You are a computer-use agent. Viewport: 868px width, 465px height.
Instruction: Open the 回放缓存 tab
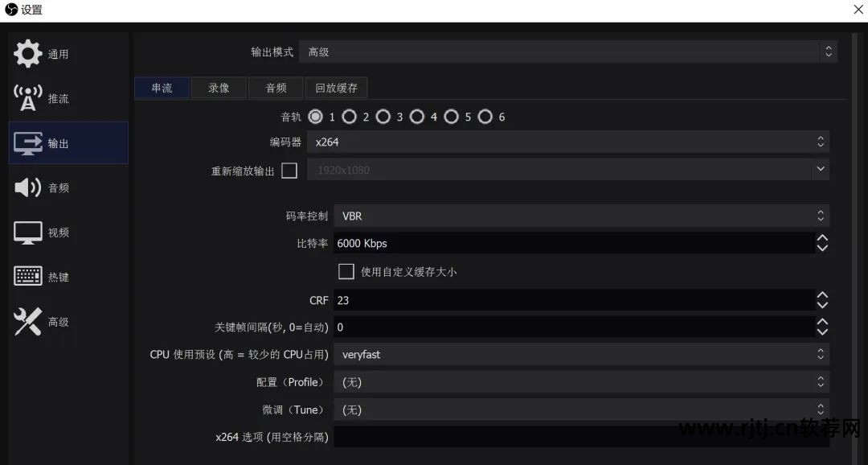pyautogui.click(x=336, y=88)
